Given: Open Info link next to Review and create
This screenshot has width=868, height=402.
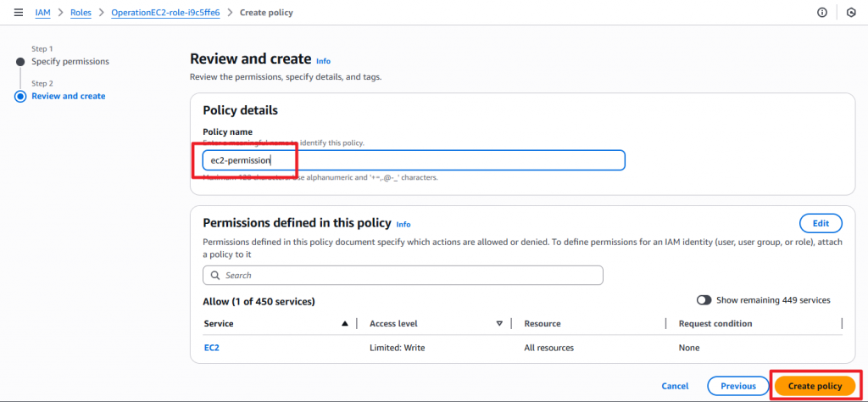Looking at the screenshot, I should coord(323,61).
